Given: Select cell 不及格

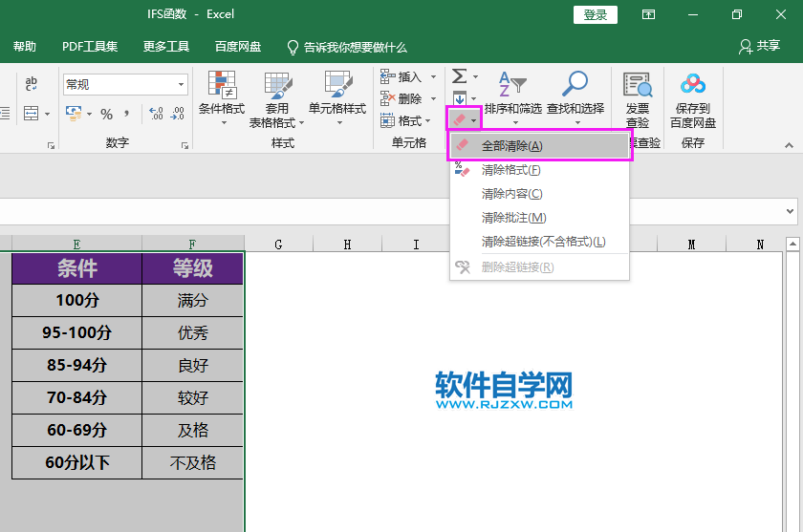Looking at the screenshot, I should [x=192, y=463].
